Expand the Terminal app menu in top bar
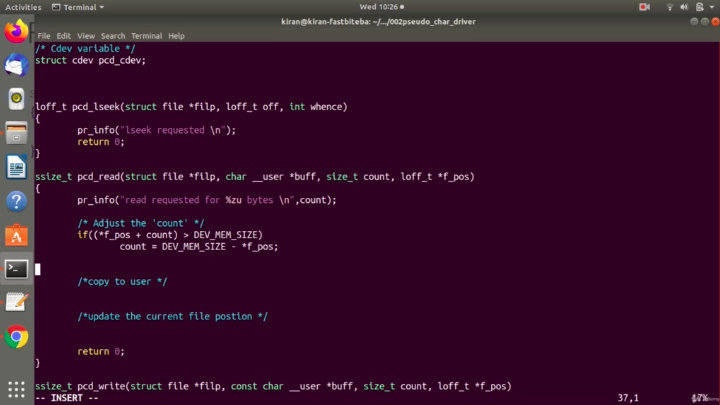The width and height of the screenshot is (720, 405). [78, 7]
